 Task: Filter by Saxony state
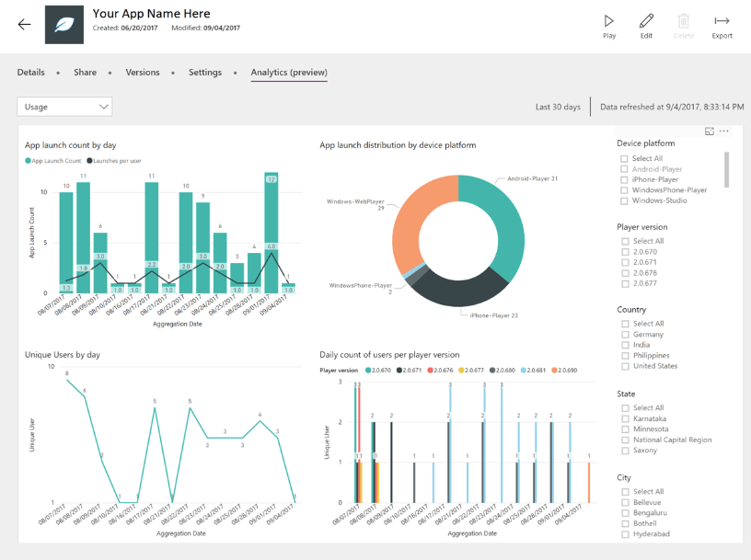coord(625,451)
